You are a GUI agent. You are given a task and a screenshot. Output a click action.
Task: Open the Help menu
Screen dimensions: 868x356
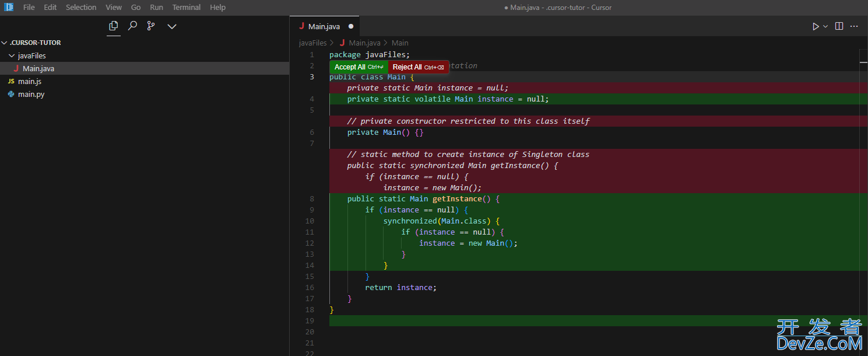[x=217, y=7]
